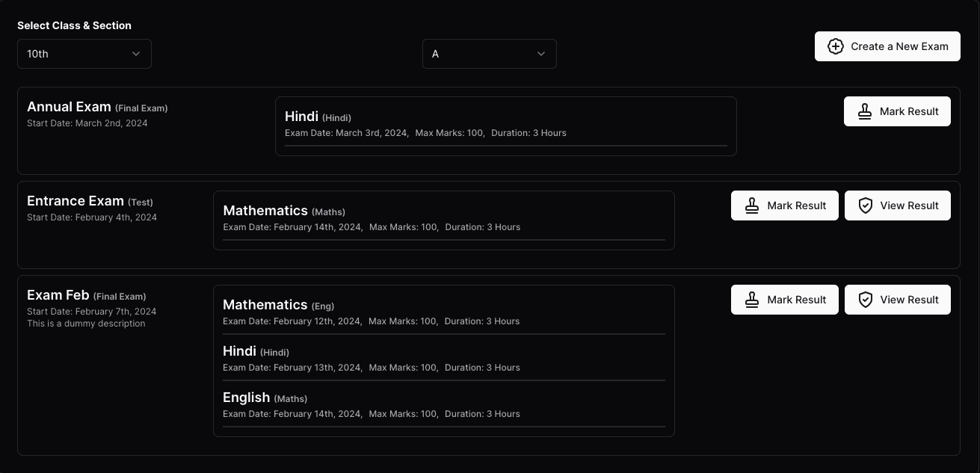This screenshot has width=980, height=473.
Task: Click the stamp icon for Entrance Exam
Action: click(x=752, y=205)
